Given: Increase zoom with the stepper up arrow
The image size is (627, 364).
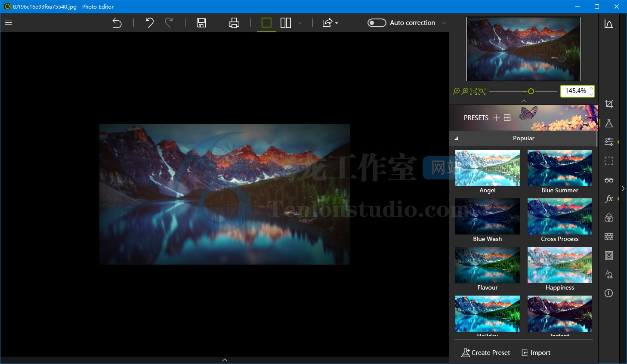Looking at the screenshot, I should (x=591, y=88).
